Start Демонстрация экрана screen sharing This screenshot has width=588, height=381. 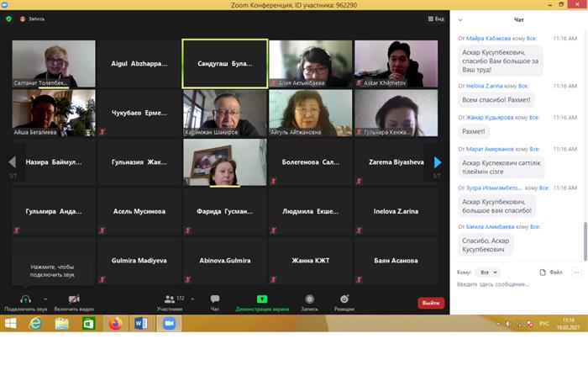262,299
